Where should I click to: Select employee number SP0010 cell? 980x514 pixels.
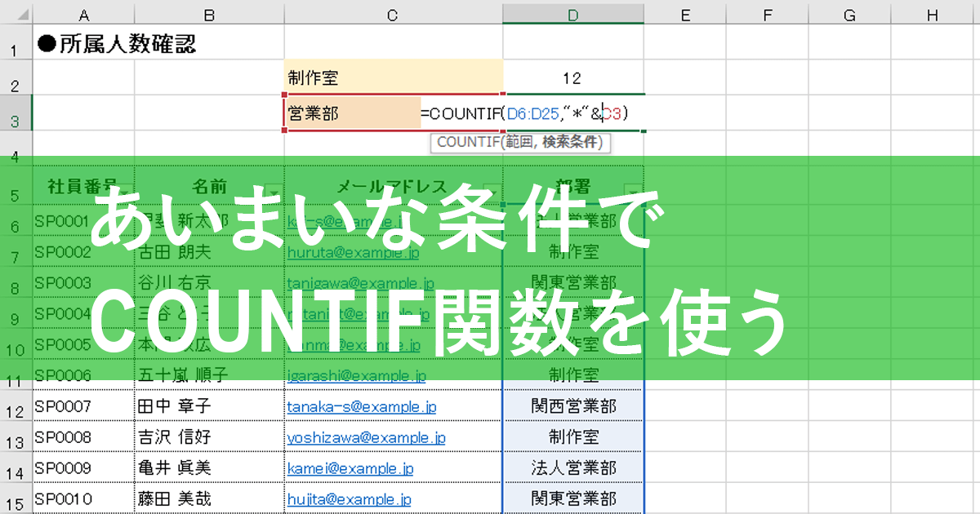coord(84,498)
